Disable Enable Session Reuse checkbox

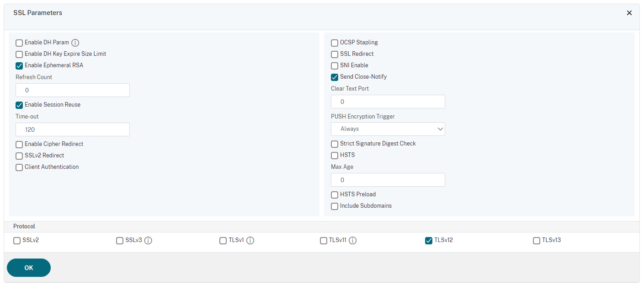pyautogui.click(x=19, y=105)
